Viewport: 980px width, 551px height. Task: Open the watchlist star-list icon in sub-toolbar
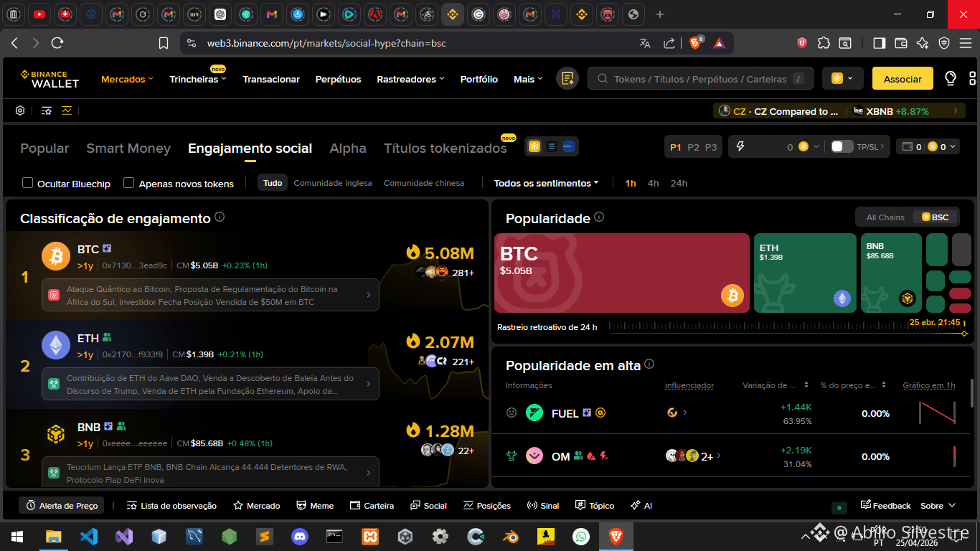click(x=47, y=110)
